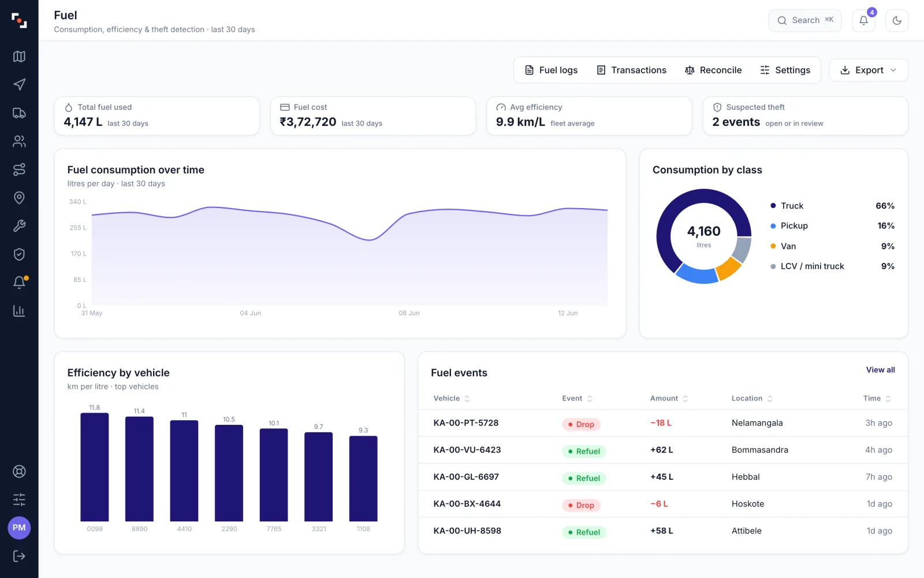The image size is (924, 578).
Task: Toggle dark mode moon button
Action: click(897, 21)
